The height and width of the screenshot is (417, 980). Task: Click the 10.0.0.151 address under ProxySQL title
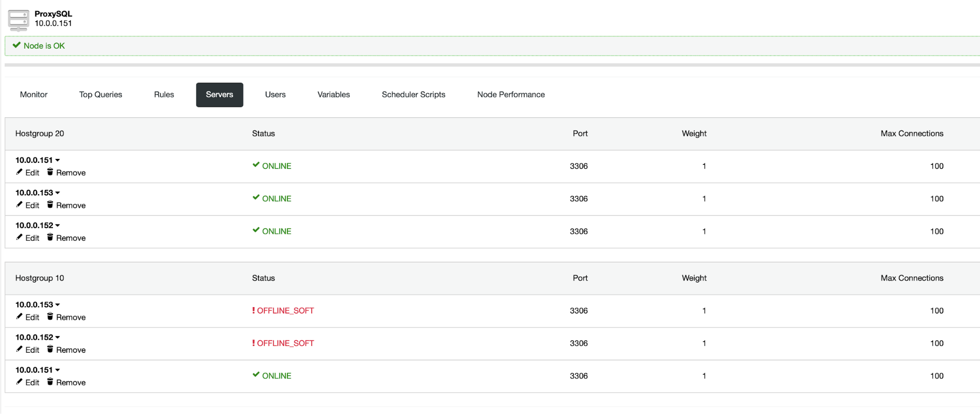[53, 23]
